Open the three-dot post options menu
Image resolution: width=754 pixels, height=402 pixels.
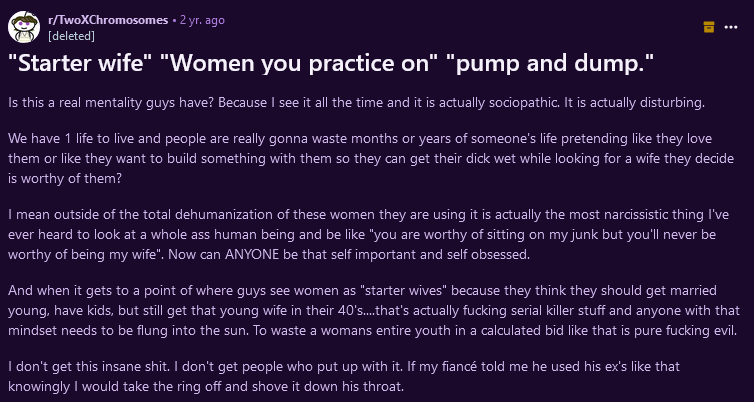coord(730,27)
